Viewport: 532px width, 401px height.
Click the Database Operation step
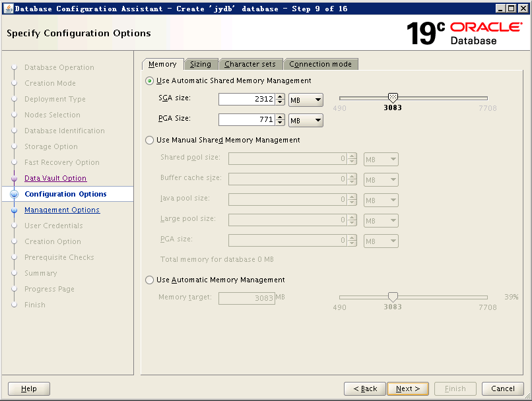click(59, 67)
